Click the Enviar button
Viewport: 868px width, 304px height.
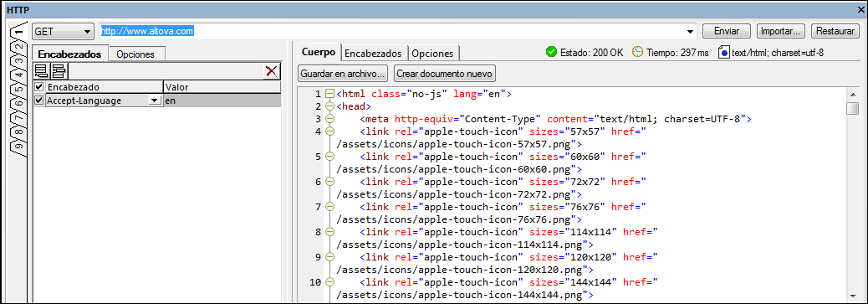[x=727, y=31]
